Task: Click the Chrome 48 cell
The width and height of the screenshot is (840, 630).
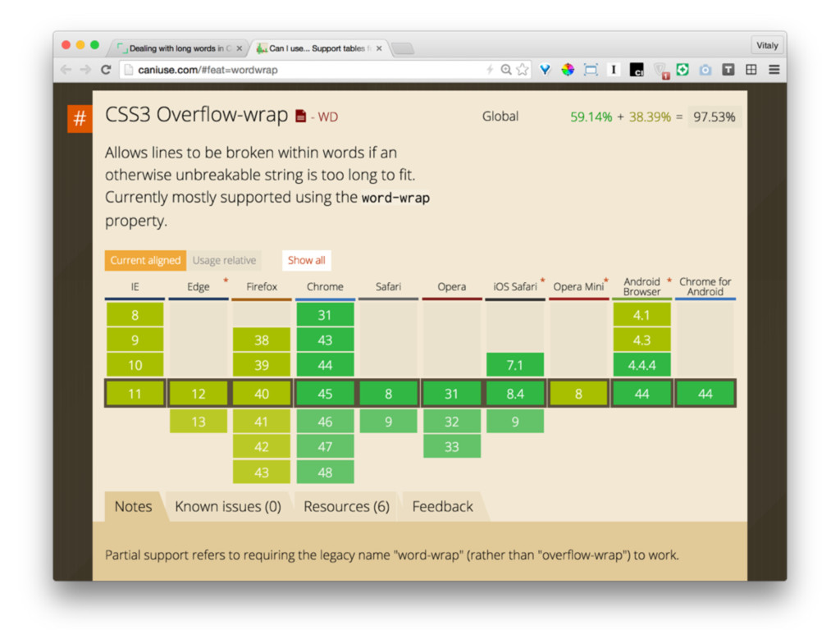Action: click(x=325, y=472)
